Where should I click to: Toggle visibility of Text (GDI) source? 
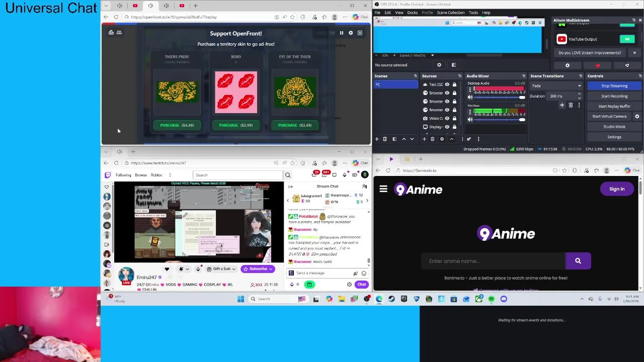tap(447, 84)
